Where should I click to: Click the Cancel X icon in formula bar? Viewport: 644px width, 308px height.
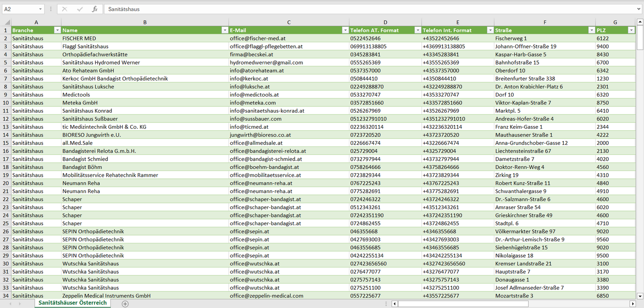click(x=65, y=9)
